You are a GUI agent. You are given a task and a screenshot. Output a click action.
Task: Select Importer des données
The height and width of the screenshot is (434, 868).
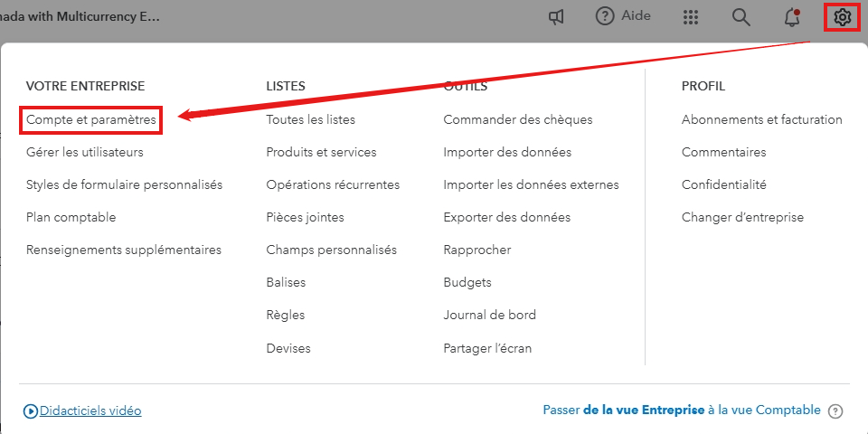pyautogui.click(x=507, y=152)
